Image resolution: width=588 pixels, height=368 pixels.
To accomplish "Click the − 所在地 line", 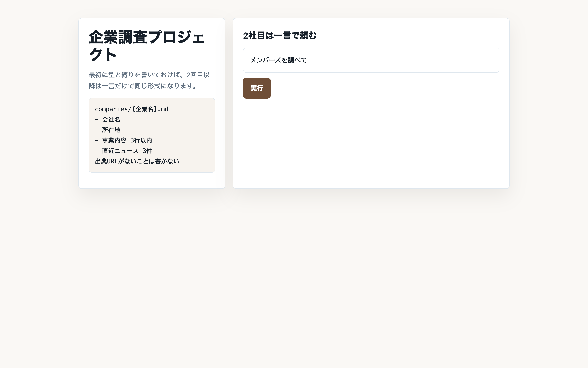I will (107, 130).
